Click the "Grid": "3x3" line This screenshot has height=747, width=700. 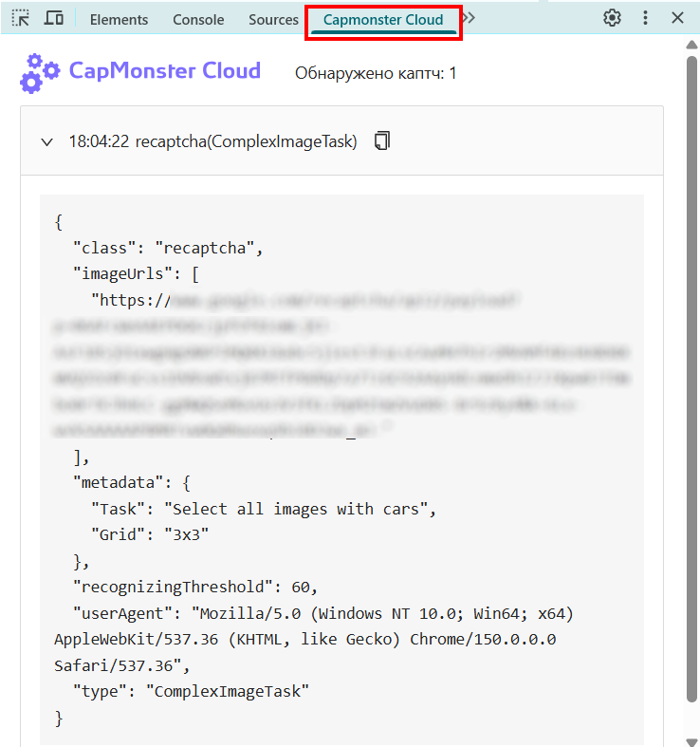[x=150, y=535]
